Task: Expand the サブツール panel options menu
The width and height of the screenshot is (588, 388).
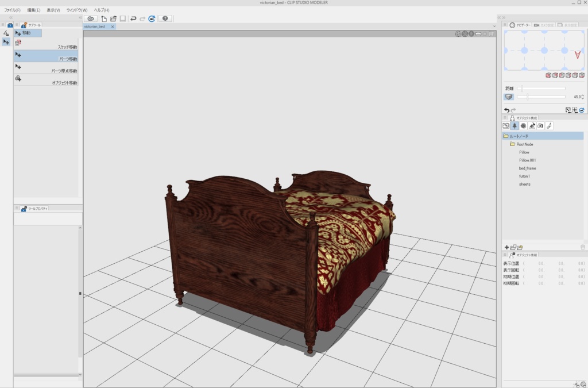Action: pos(18,25)
